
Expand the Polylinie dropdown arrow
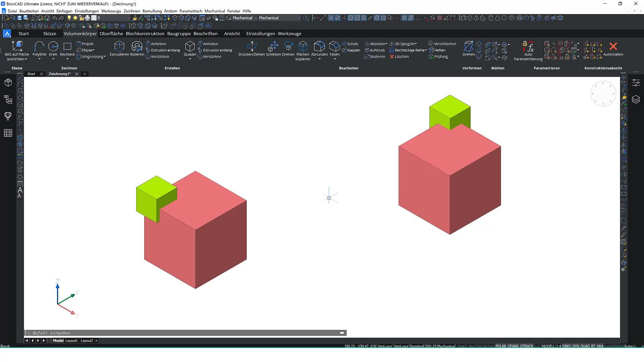click(39, 59)
